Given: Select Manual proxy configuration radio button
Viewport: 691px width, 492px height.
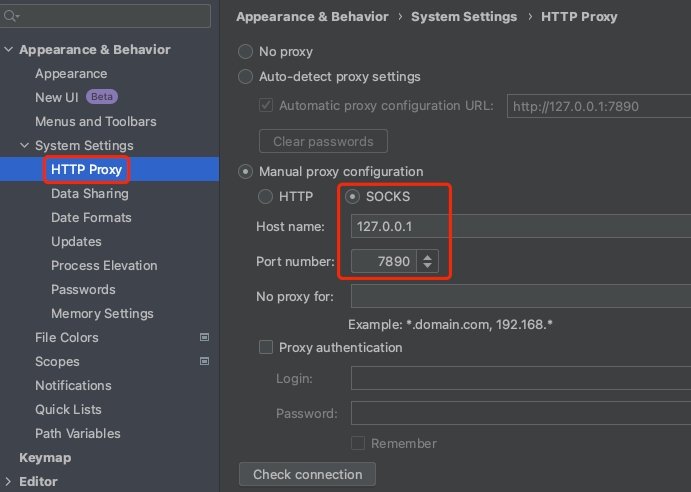Looking at the screenshot, I should pos(245,171).
